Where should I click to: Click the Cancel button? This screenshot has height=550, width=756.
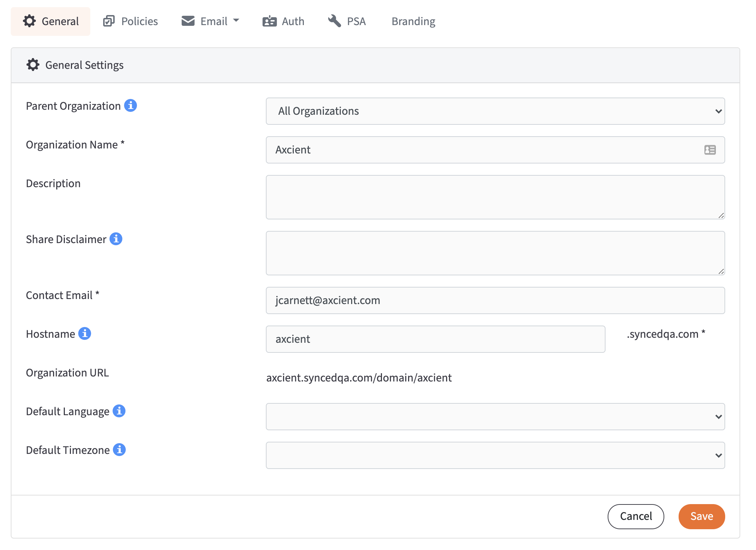coord(636,516)
